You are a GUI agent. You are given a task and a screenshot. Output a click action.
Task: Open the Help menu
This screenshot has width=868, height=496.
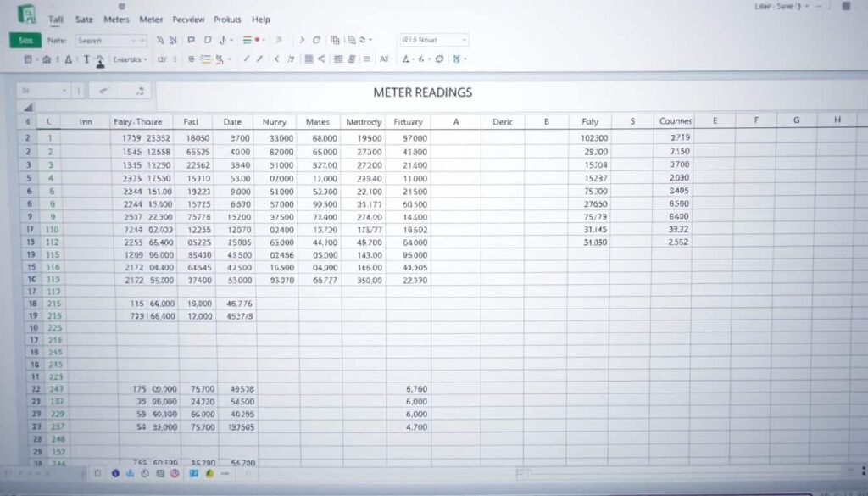click(261, 19)
